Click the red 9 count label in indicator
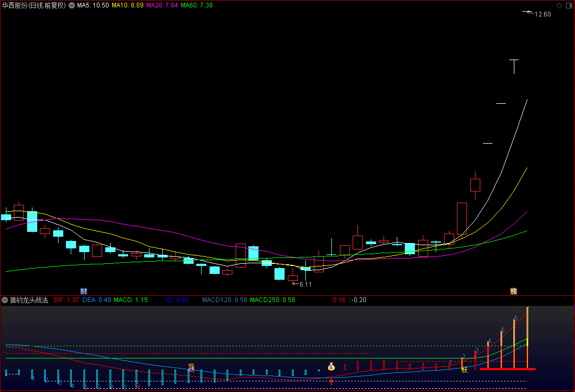This screenshot has width=575, height=392. (138, 386)
